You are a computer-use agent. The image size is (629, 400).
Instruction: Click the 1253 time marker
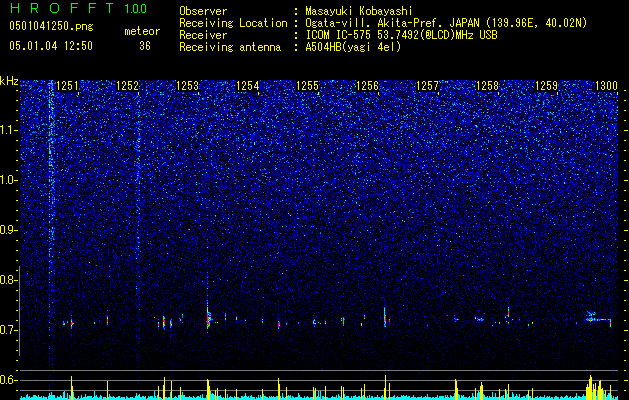pyautogui.click(x=187, y=86)
